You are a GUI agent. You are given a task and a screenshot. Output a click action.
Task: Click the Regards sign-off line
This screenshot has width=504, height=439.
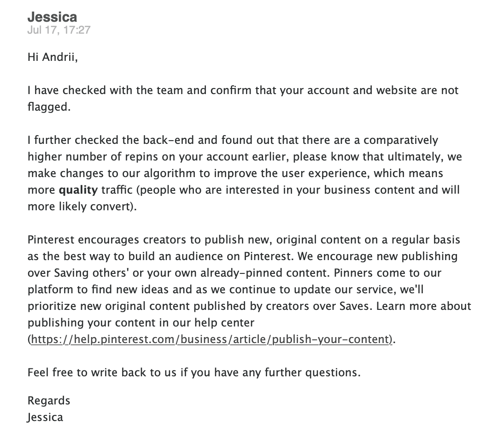pos(49,400)
